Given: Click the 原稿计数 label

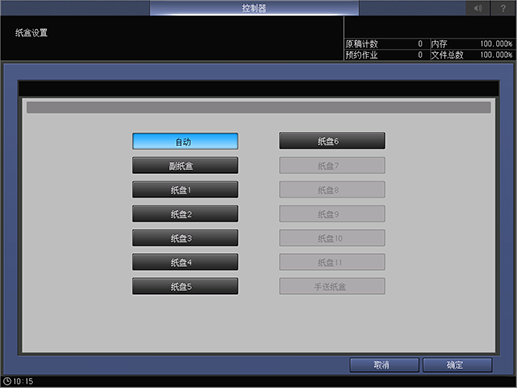Looking at the screenshot, I should pos(362,44).
